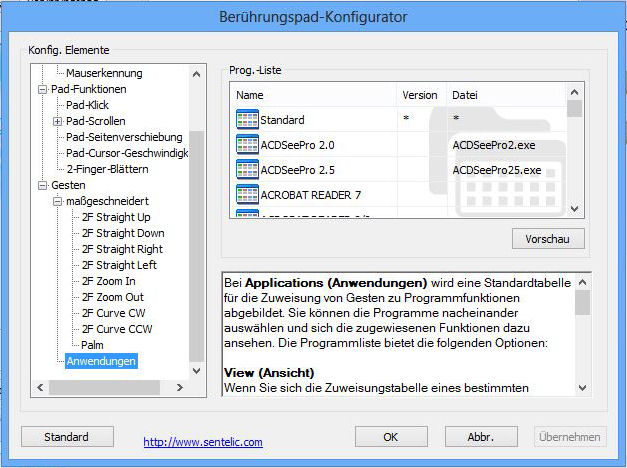Collapse the Gesten tree node
Image resolution: width=627 pixels, height=468 pixels.
[42, 185]
